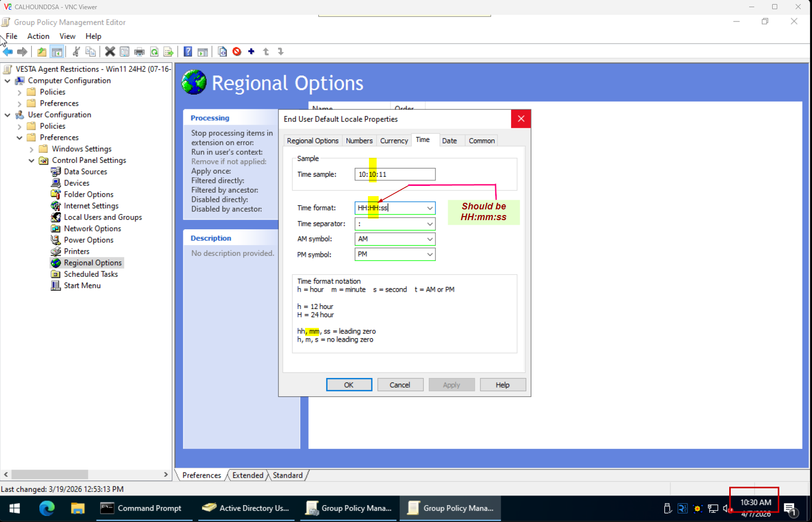Viewport: 812px width, 522px height.
Task: Click the Back arrow toolbar icon
Action: (8, 52)
